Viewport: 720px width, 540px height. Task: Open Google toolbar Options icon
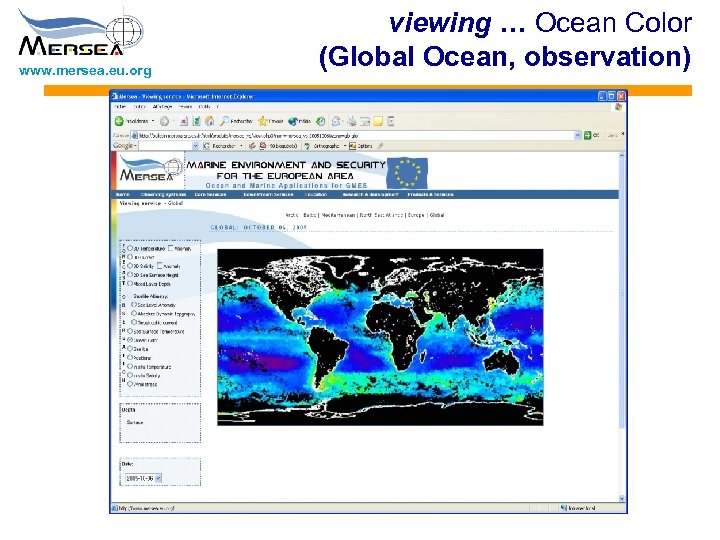(352, 146)
